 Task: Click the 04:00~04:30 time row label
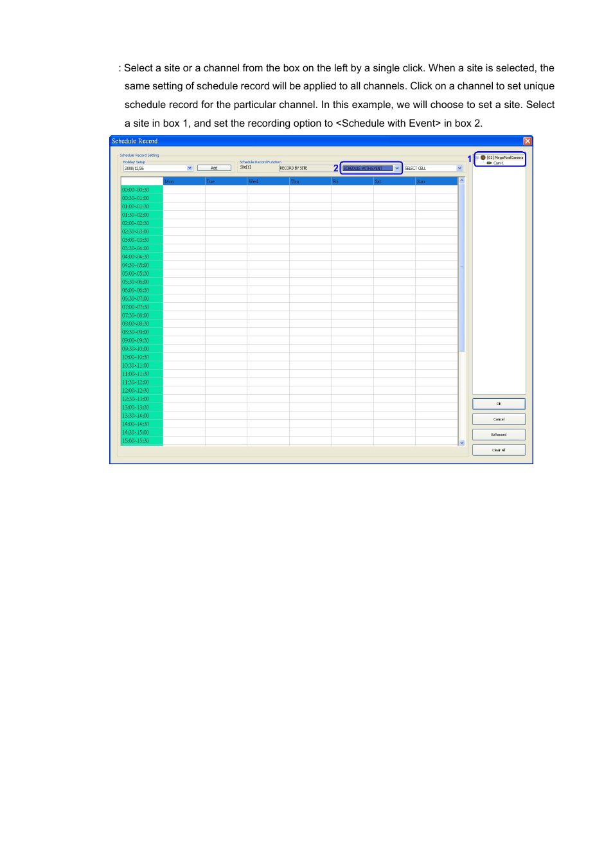[x=142, y=257]
